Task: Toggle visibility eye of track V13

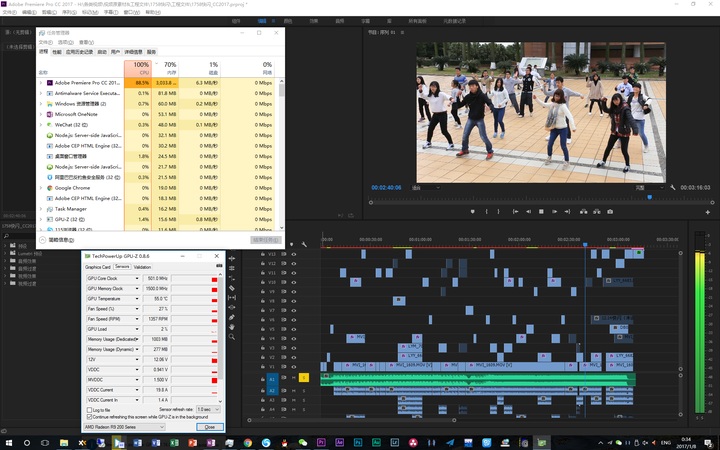Action: click(294, 254)
